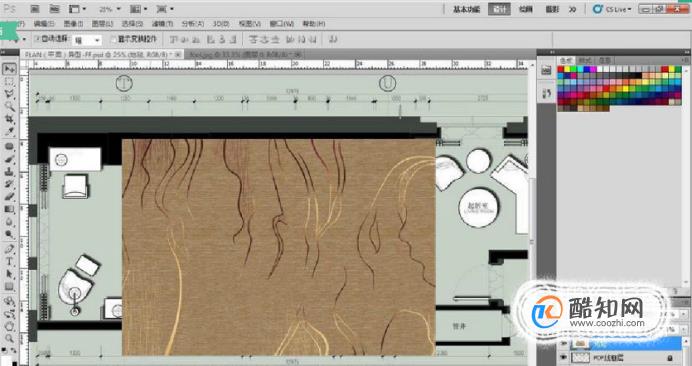Pick the red swatch in Swatches panel
Image resolution: width=692 pixels, height=366 pixels.
click(560, 69)
